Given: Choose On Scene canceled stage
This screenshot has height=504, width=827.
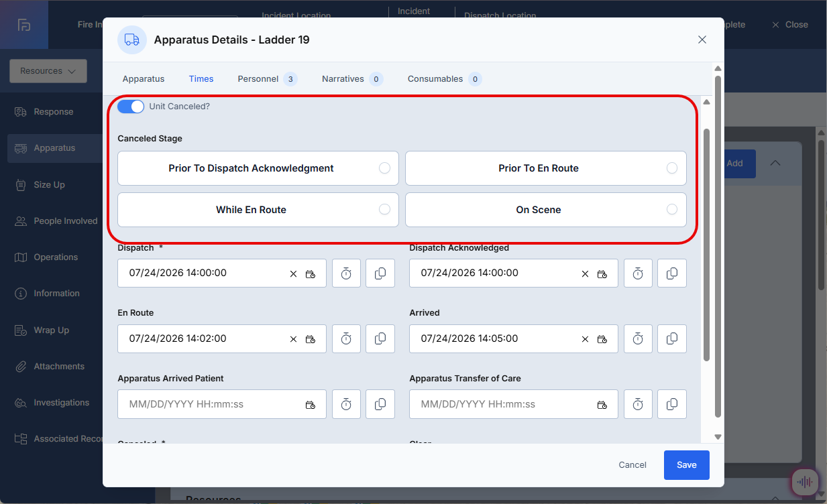Looking at the screenshot, I should (546, 210).
